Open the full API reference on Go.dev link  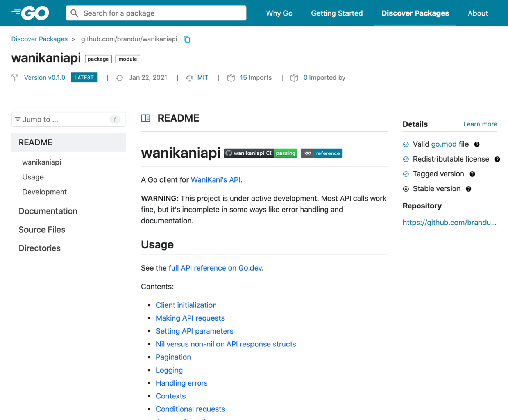tap(215, 268)
